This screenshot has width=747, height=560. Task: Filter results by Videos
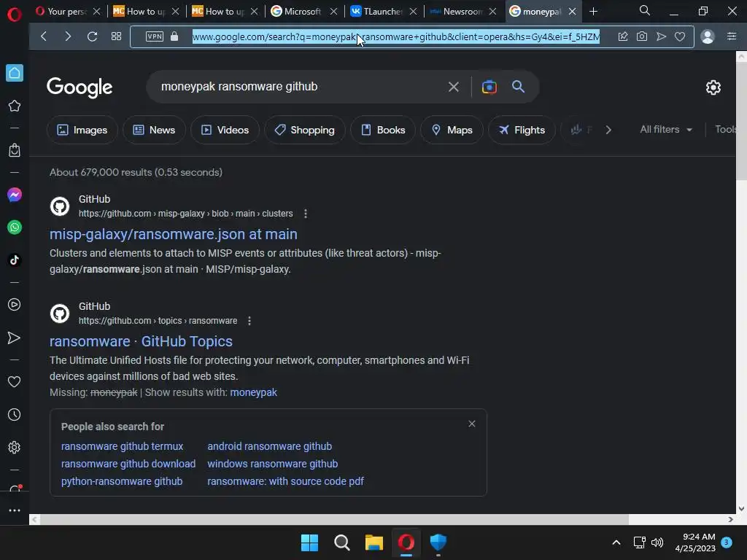(x=225, y=130)
